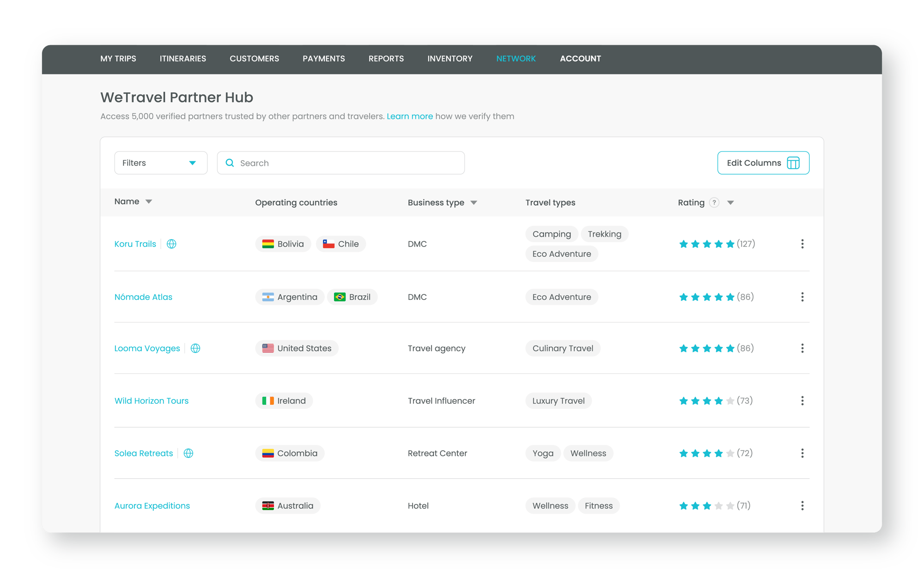Focus the Search input field
924x578 pixels.
(x=346, y=163)
